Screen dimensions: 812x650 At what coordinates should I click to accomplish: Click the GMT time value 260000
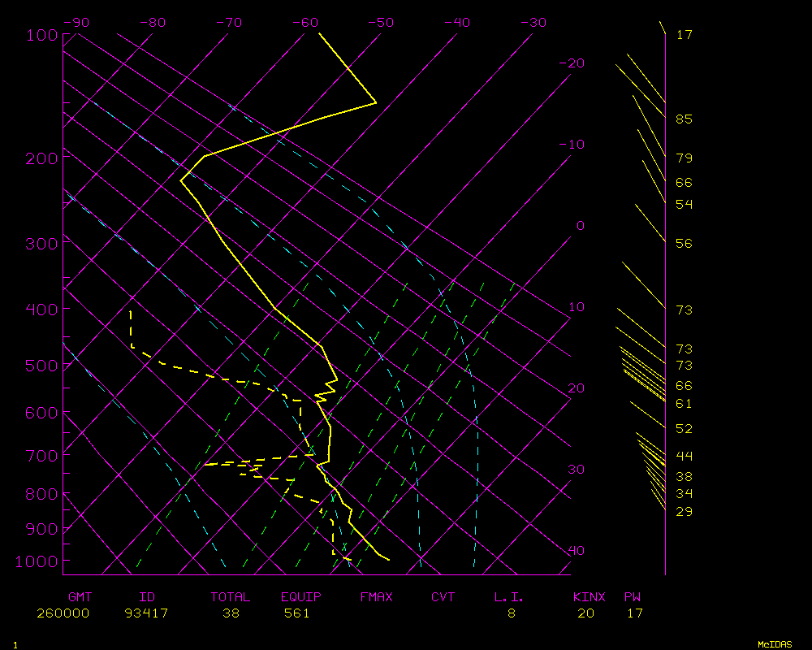pyautogui.click(x=63, y=613)
